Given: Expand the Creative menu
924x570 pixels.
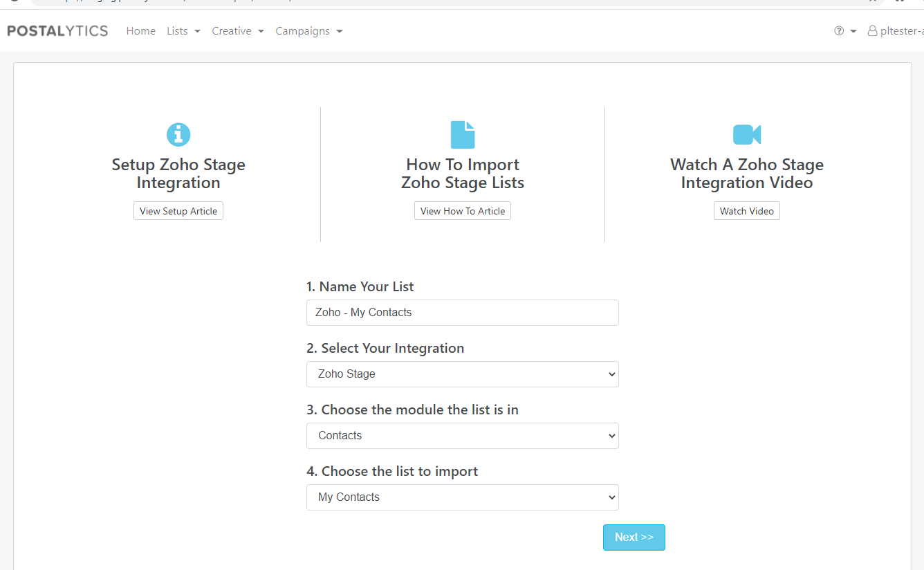Looking at the screenshot, I should (x=238, y=31).
